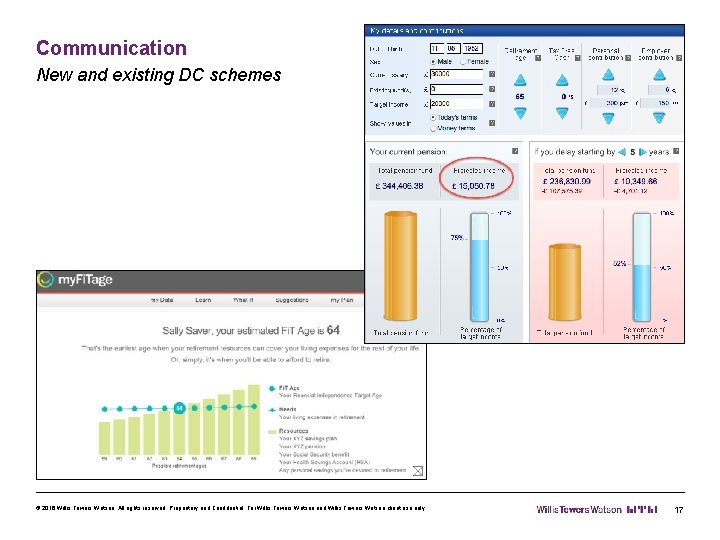Click the 75% target income gauge

coord(479,267)
